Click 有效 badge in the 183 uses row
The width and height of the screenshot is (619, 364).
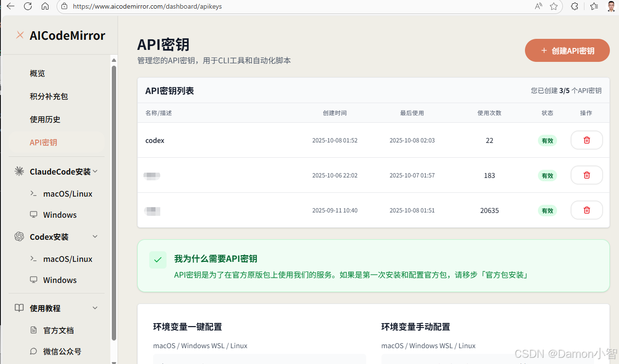coord(548,176)
